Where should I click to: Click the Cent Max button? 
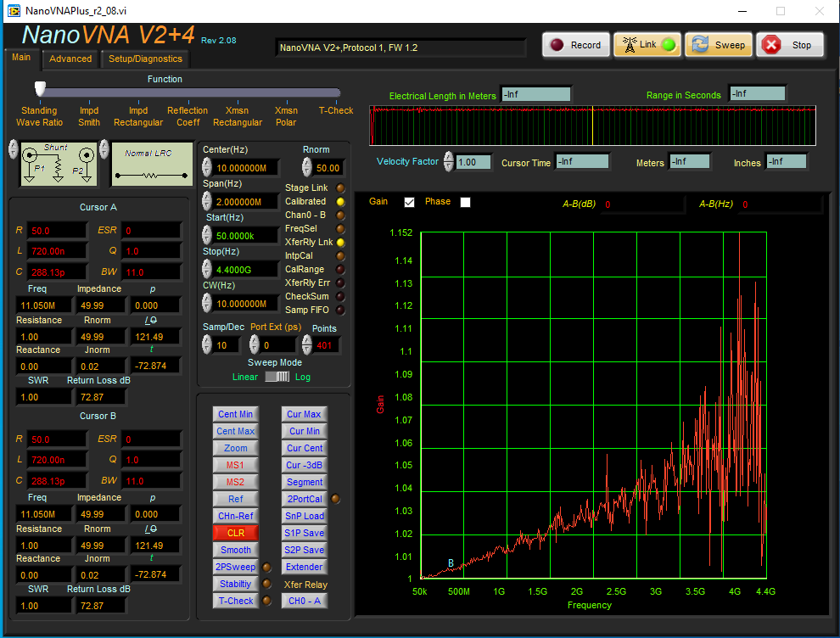(x=235, y=431)
